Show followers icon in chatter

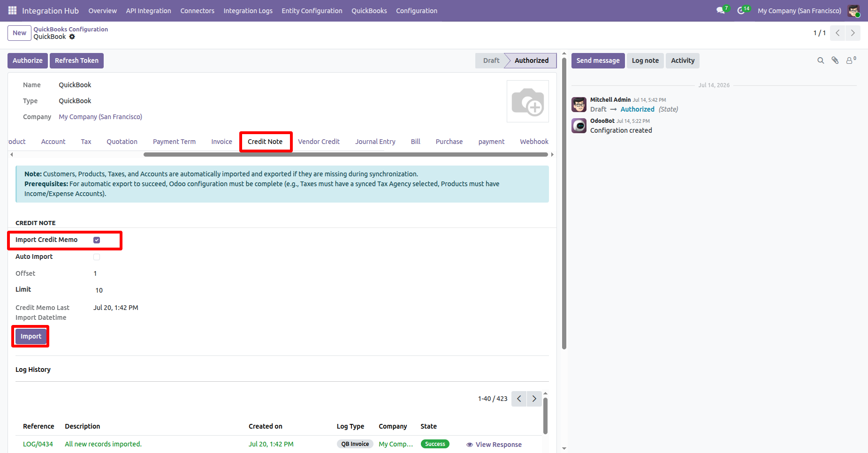tap(851, 60)
